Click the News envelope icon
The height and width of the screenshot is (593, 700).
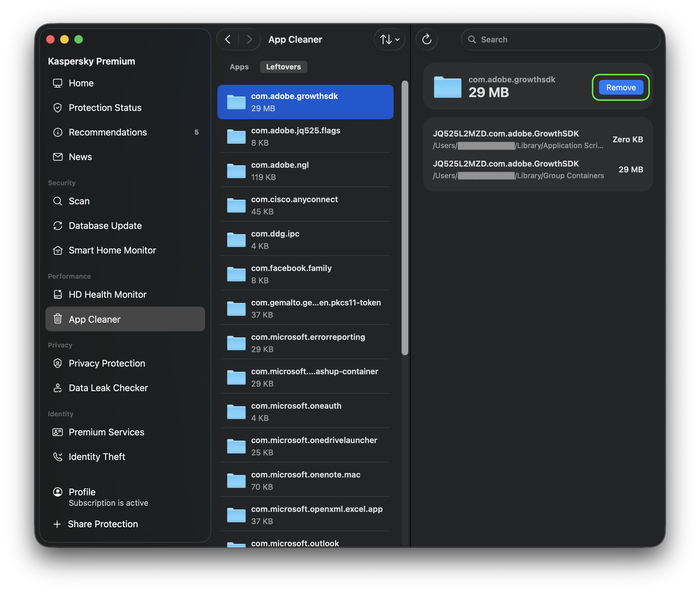click(57, 157)
